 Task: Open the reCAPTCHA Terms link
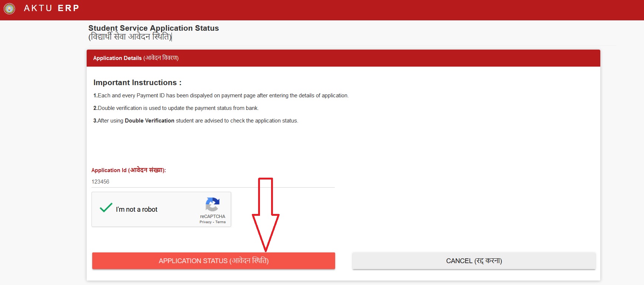[220, 222]
